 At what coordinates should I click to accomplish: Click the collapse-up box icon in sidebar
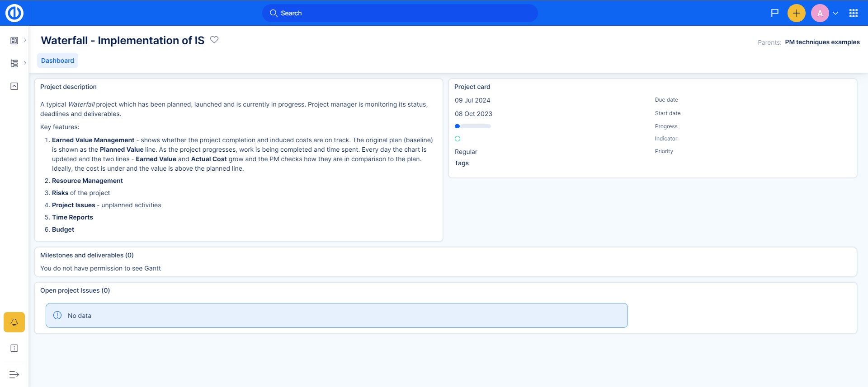[x=14, y=86]
